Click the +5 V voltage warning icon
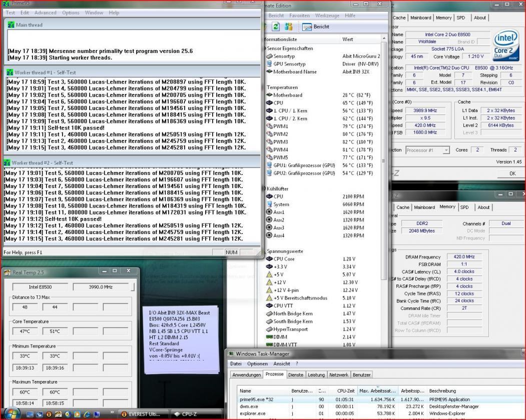 point(269,274)
